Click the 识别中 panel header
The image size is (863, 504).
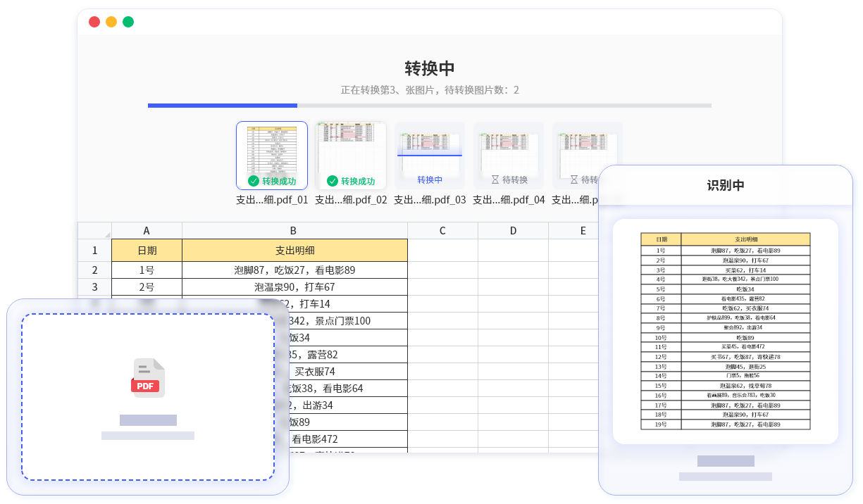[x=726, y=185]
